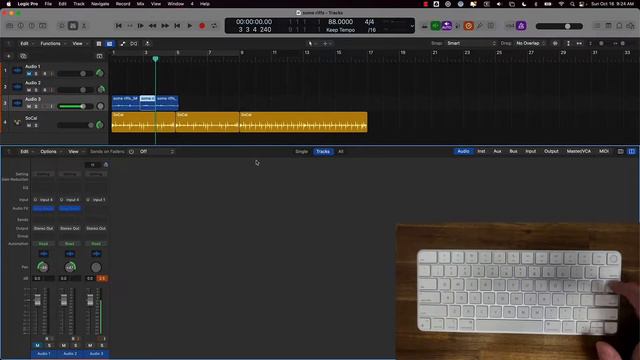640x360 pixels.
Task: Click the purple Count-in/Replace button
Action: (447, 26)
